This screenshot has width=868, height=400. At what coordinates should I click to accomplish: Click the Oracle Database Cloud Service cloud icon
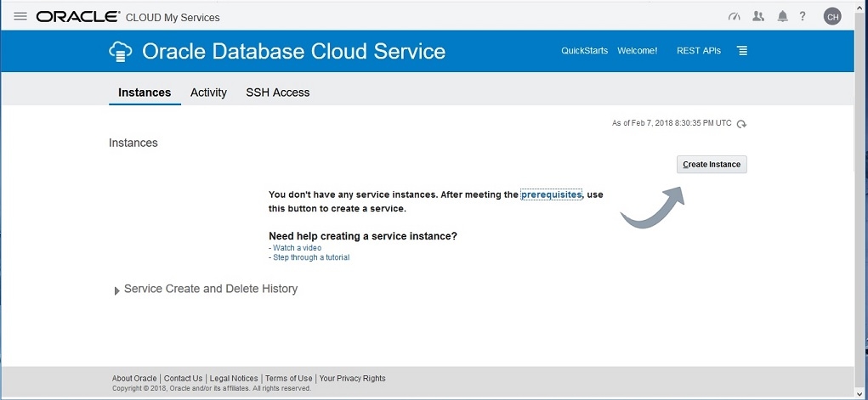coord(120,52)
